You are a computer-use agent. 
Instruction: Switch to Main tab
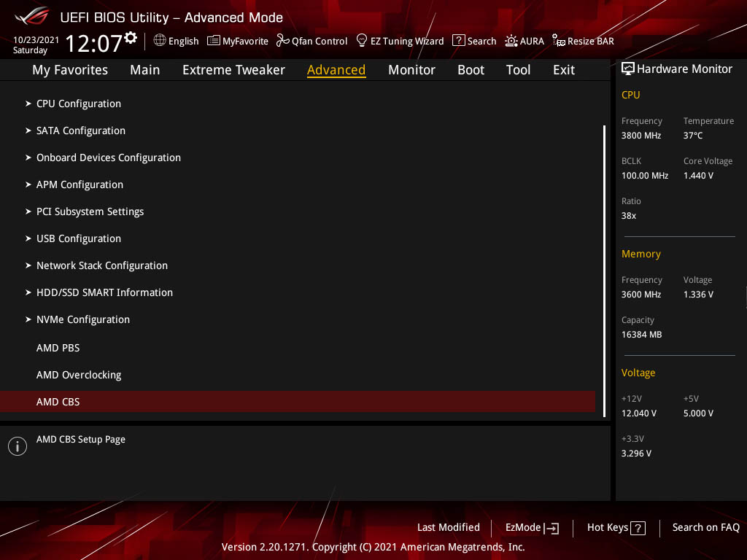[145, 70]
